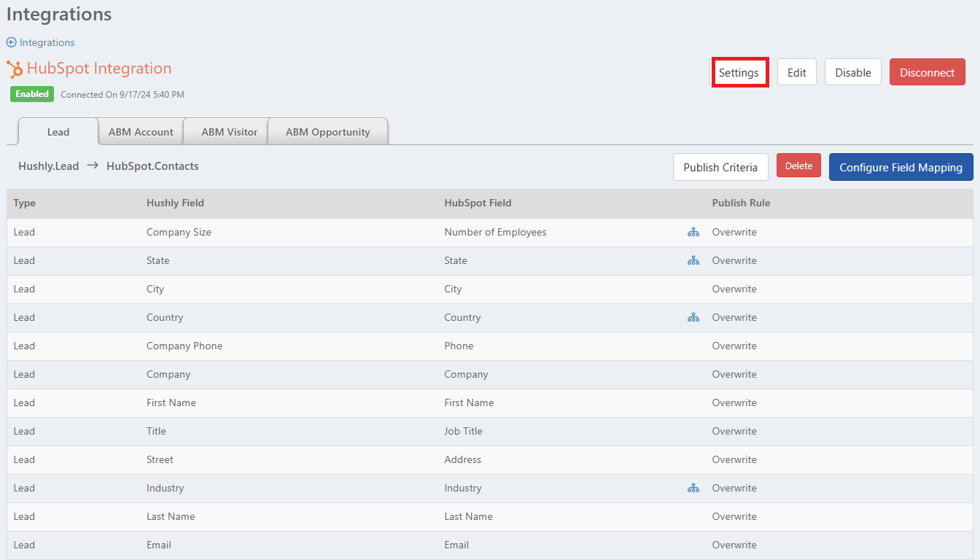The width and height of the screenshot is (980, 560).
Task: Click Overwrite in the City row
Action: pos(734,289)
